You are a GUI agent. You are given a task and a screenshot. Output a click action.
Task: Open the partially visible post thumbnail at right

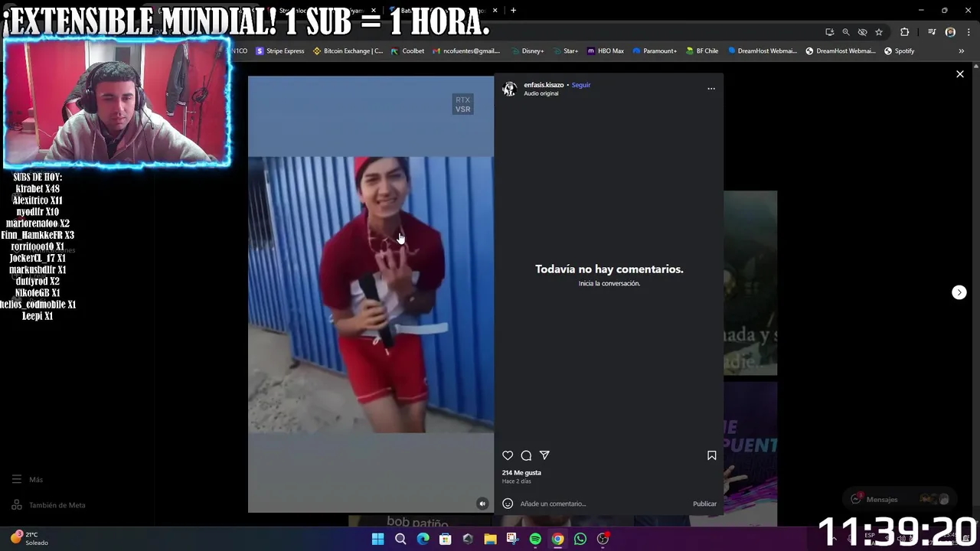[750, 283]
